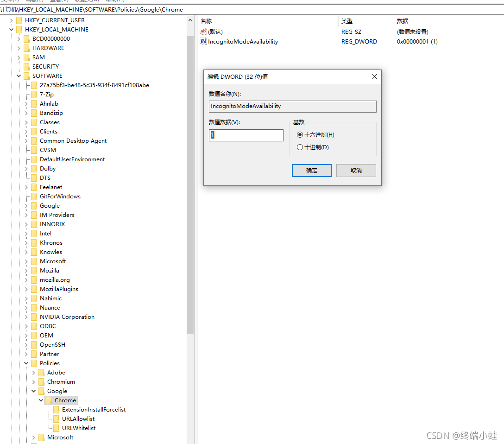
Task: Click the Policies folder icon
Action: pos(34,363)
